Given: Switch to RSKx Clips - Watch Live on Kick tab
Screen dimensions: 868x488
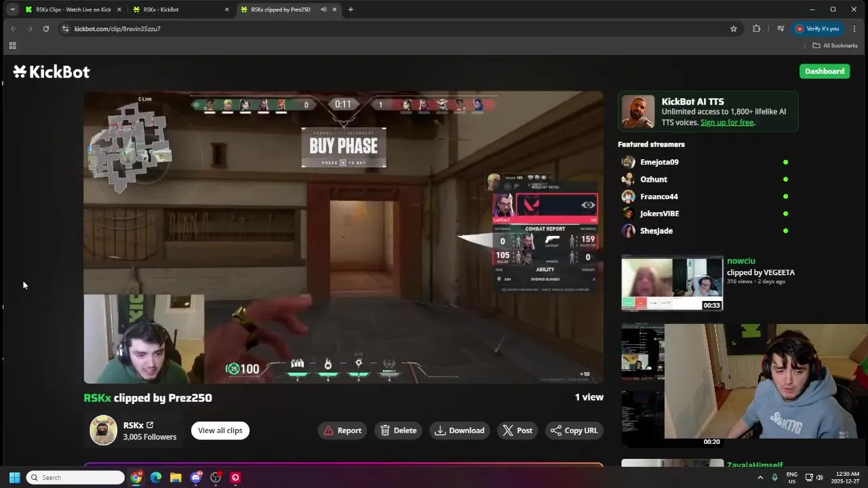Looking at the screenshot, I should pyautogui.click(x=73, y=9).
